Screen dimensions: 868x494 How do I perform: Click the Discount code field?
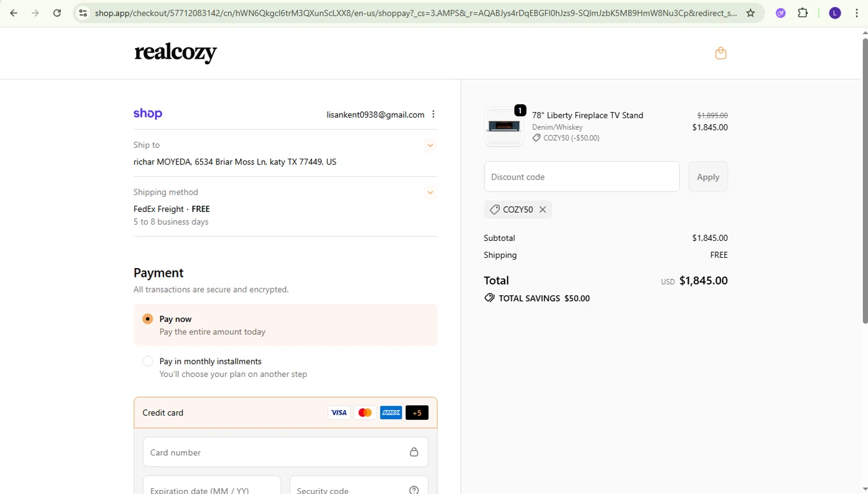point(582,177)
